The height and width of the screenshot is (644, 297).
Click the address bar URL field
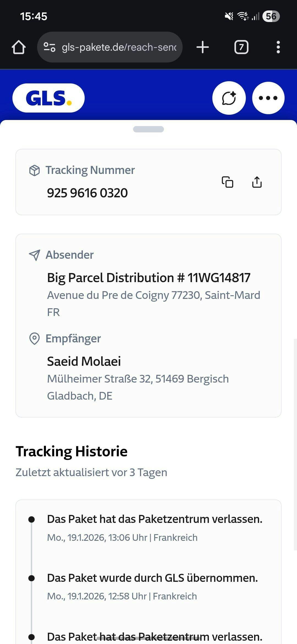click(x=119, y=47)
